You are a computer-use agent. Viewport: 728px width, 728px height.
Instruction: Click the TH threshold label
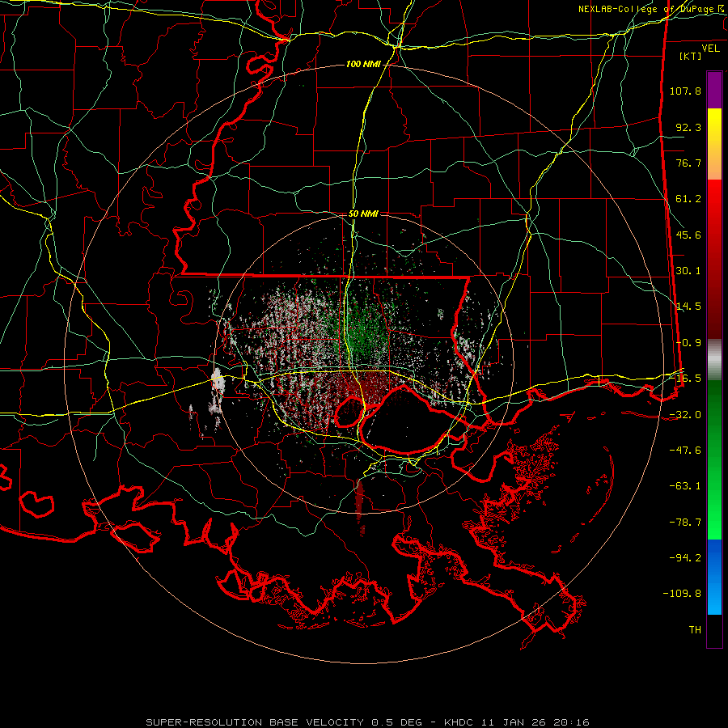tap(695, 630)
